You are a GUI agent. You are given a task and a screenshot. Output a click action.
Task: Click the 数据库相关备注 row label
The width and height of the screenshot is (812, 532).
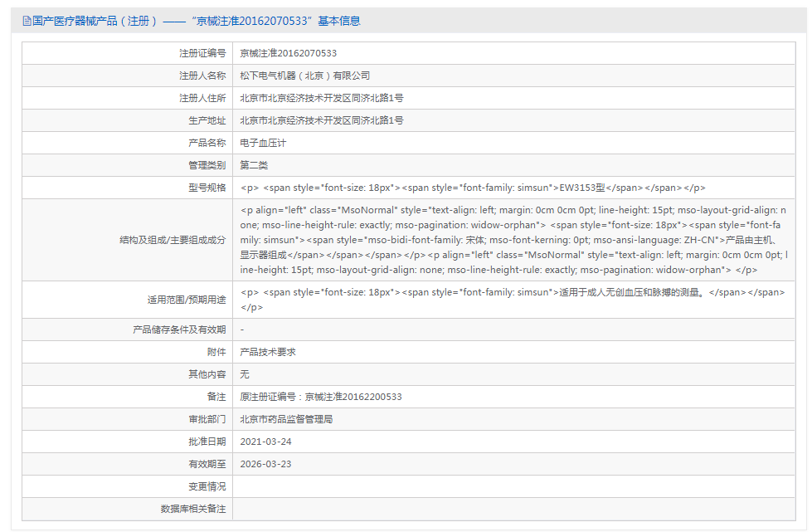[x=192, y=509]
